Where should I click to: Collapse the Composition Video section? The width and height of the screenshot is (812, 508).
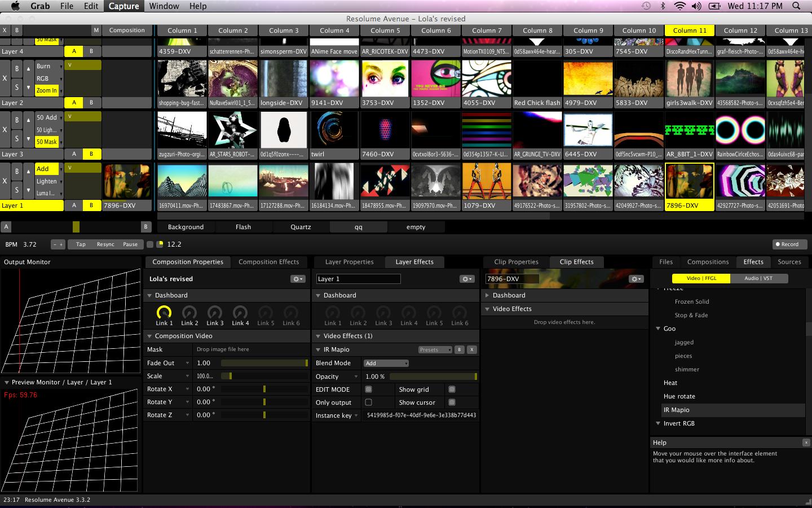click(x=149, y=336)
